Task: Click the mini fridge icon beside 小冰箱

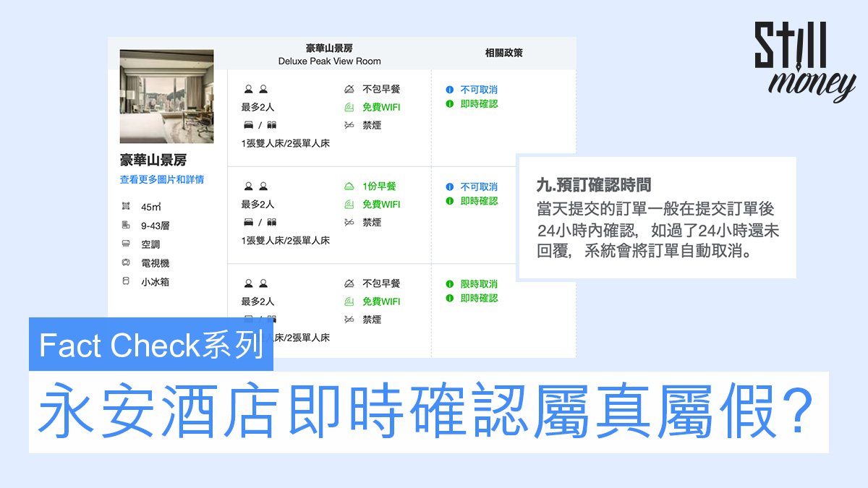Action: pos(126,282)
